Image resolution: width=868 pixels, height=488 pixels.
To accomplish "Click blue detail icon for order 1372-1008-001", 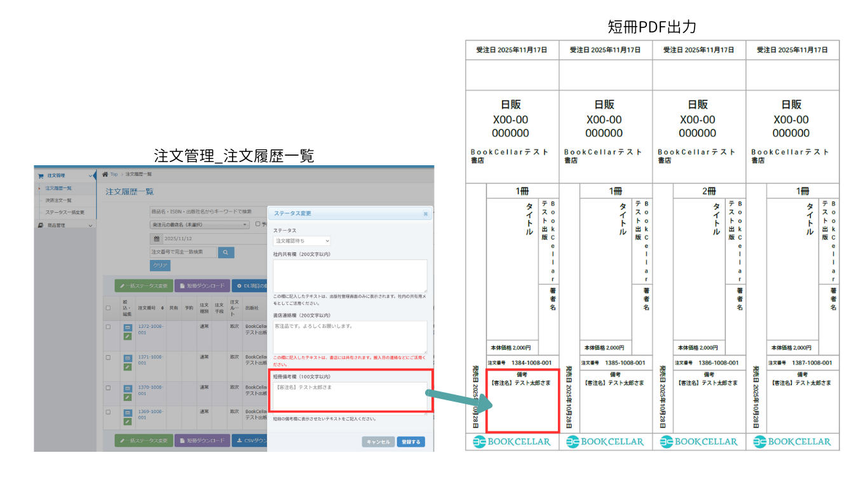I will [127, 327].
